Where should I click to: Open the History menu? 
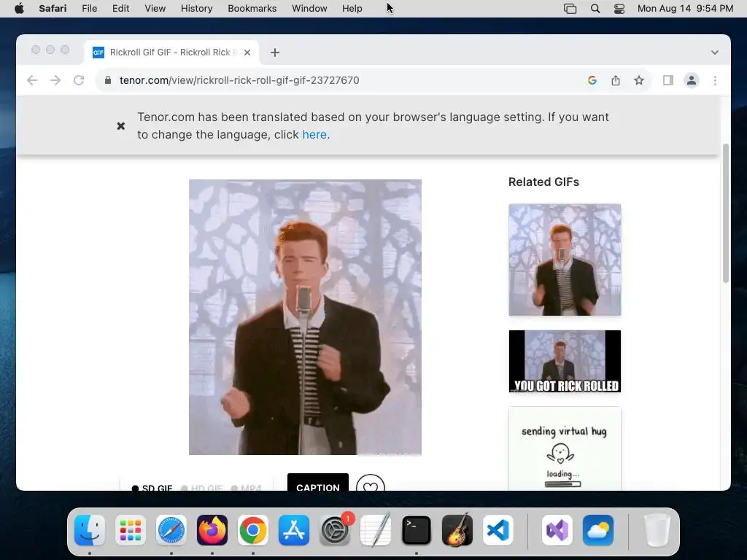coord(196,9)
